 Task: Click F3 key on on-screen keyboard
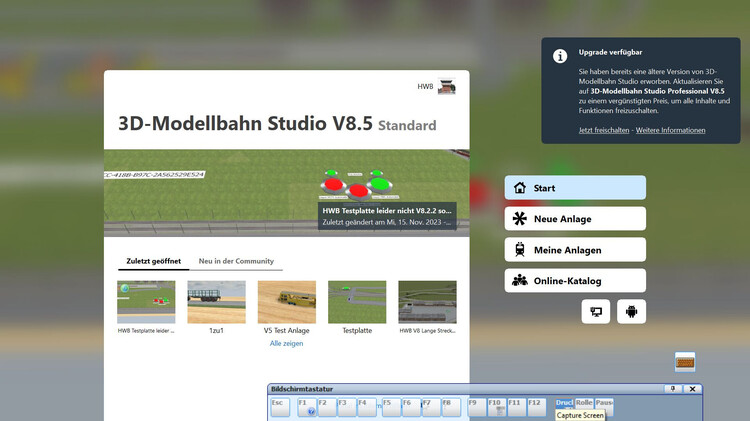pos(347,407)
